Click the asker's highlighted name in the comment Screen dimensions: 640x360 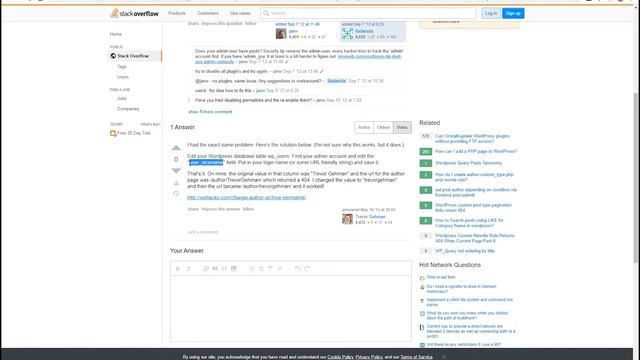337,81
